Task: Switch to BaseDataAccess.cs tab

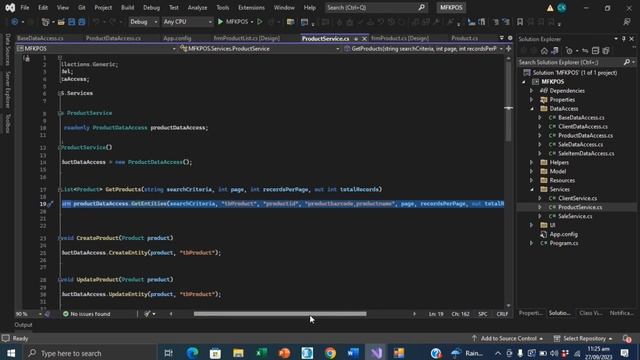Action: [40, 38]
